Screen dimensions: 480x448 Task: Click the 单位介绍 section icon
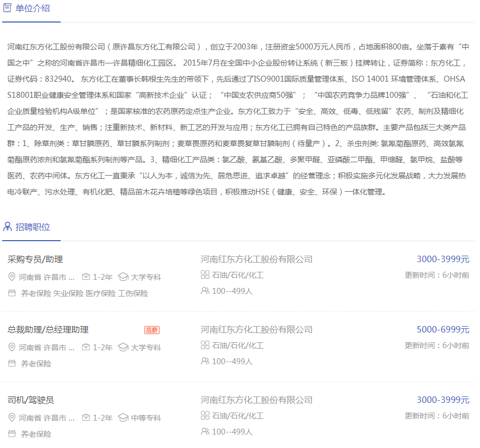8,8
